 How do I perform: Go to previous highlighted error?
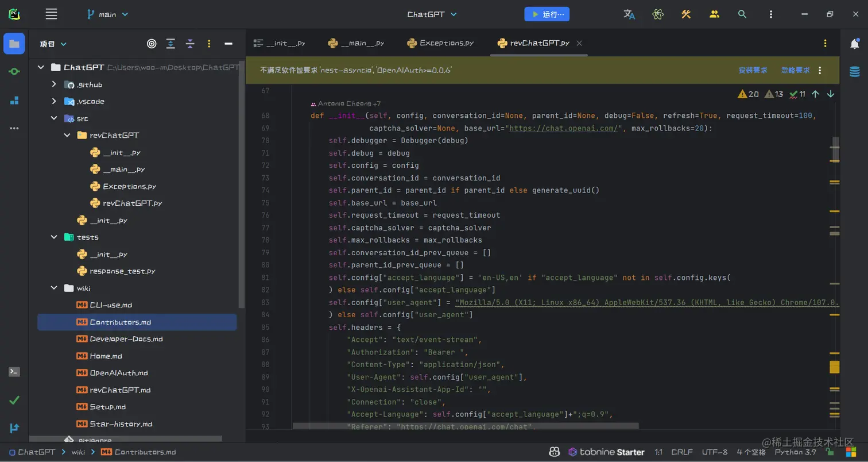point(815,94)
